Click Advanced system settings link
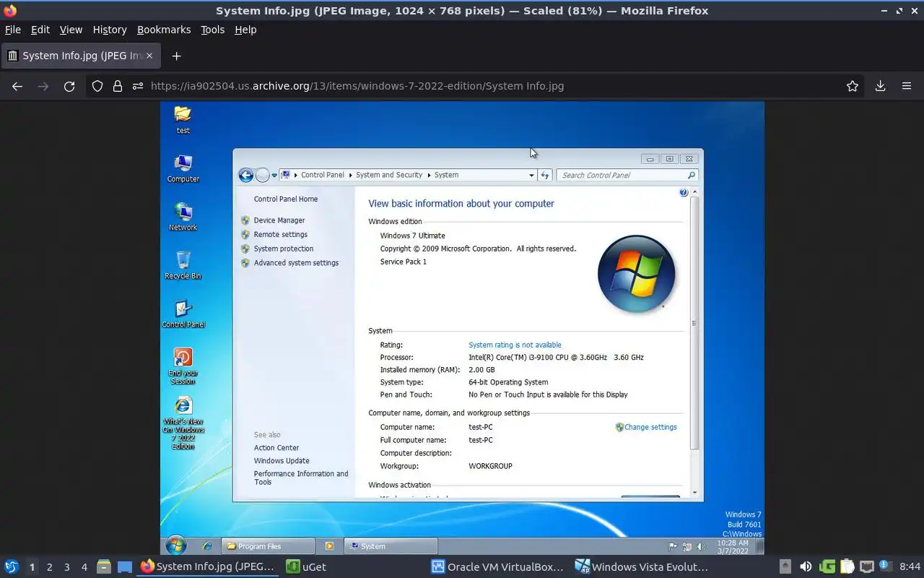This screenshot has width=924, height=578. [296, 263]
